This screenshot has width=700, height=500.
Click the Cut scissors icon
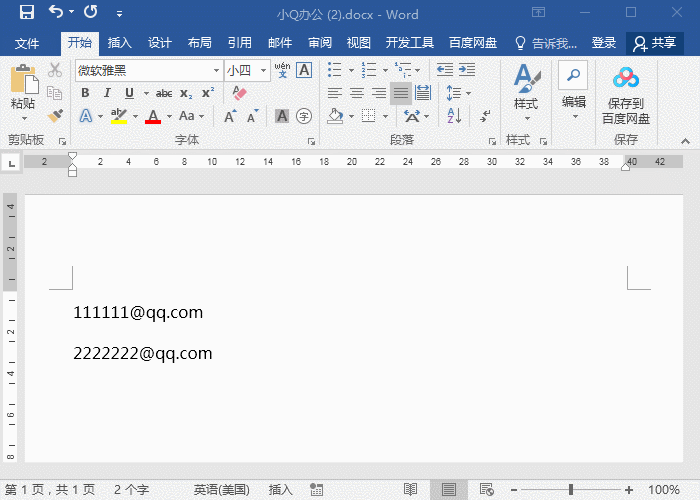(x=55, y=70)
